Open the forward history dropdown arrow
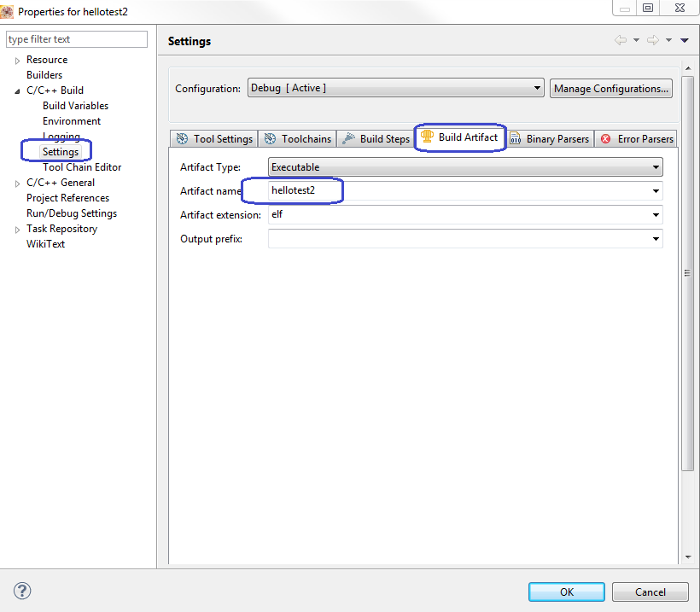The height and width of the screenshot is (612, 700). coord(668,40)
